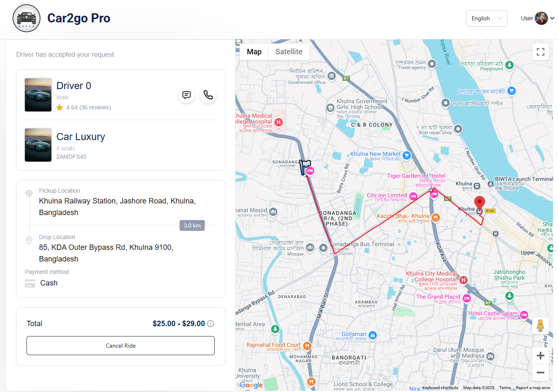Click the Khulna Railway Station pickup address
The image size is (558, 392).
[117, 207]
